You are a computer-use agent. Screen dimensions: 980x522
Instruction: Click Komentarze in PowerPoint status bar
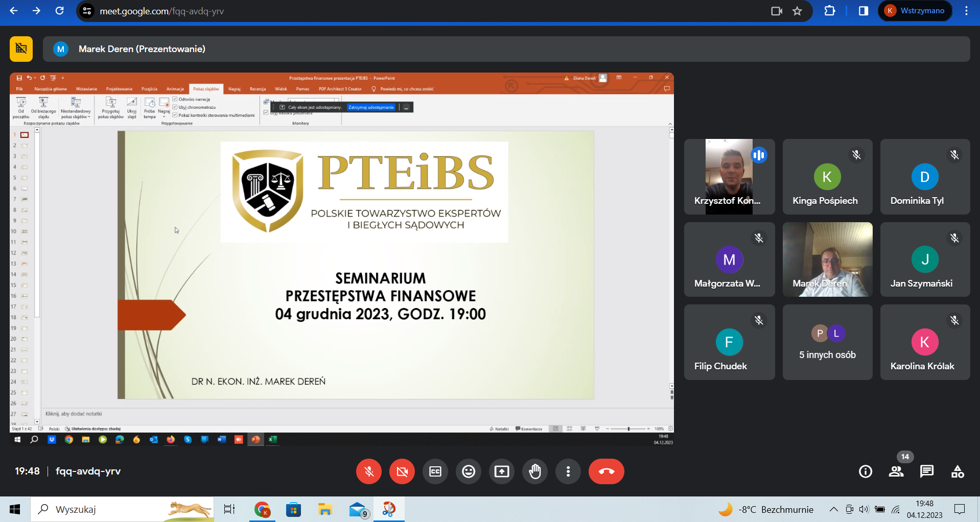(x=529, y=429)
